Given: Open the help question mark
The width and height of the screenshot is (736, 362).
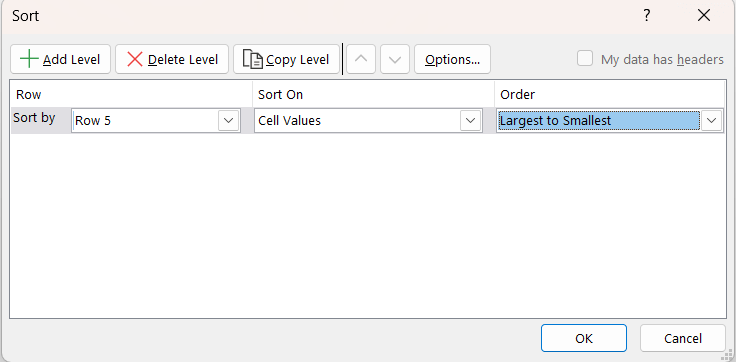Looking at the screenshot, I should [647, 16].
